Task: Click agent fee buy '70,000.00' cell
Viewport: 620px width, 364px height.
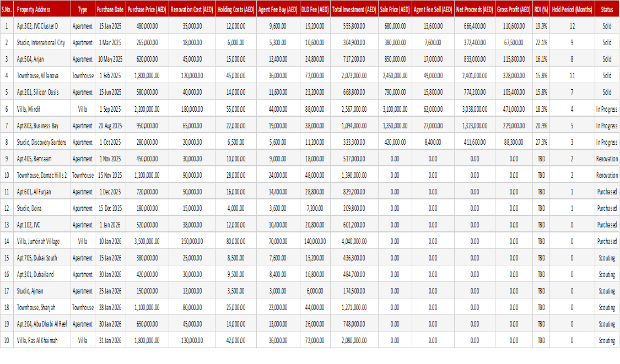Action: tap(278, 242)
